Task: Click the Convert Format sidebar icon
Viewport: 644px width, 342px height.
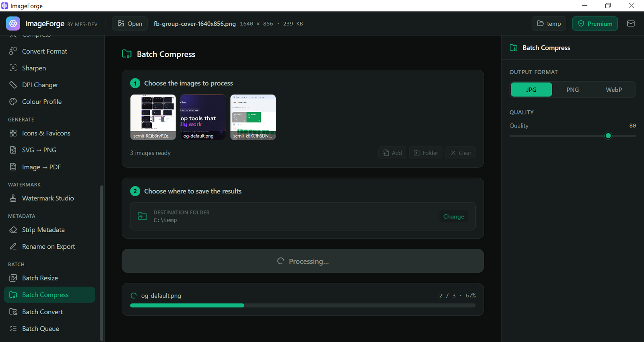Action: tap(13, 51)
